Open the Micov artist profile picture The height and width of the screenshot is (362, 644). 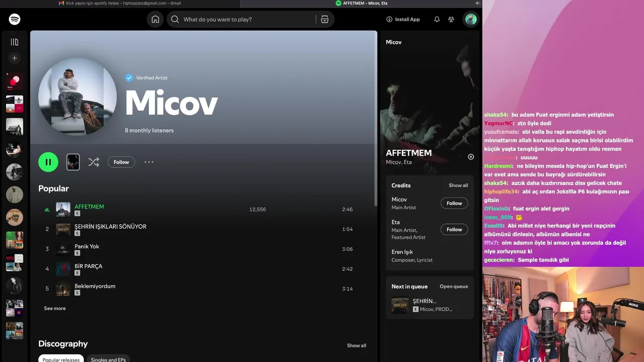pos(77,97)
